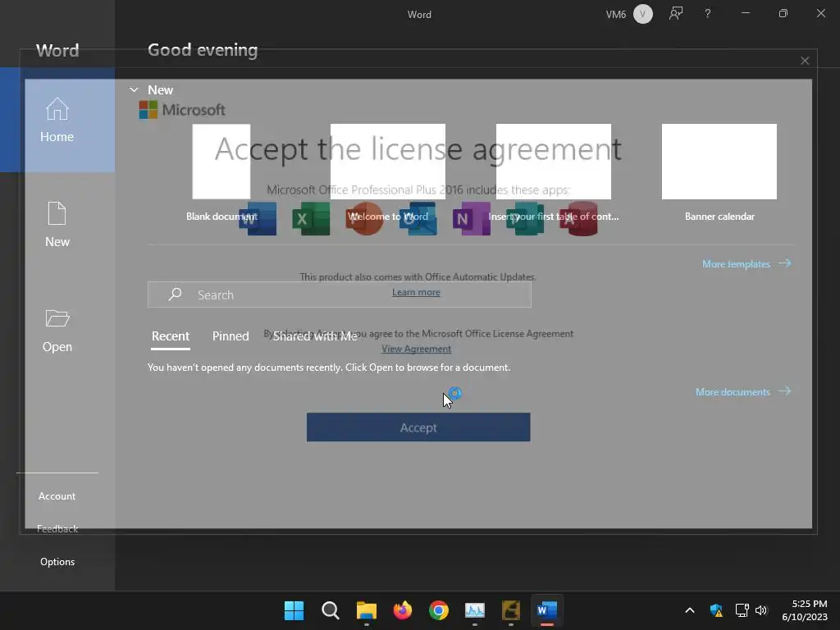Switch to the Pinned tab
The height and width of the screenshot is (630, 840).
pyautogui.click(x=231, y=336)
